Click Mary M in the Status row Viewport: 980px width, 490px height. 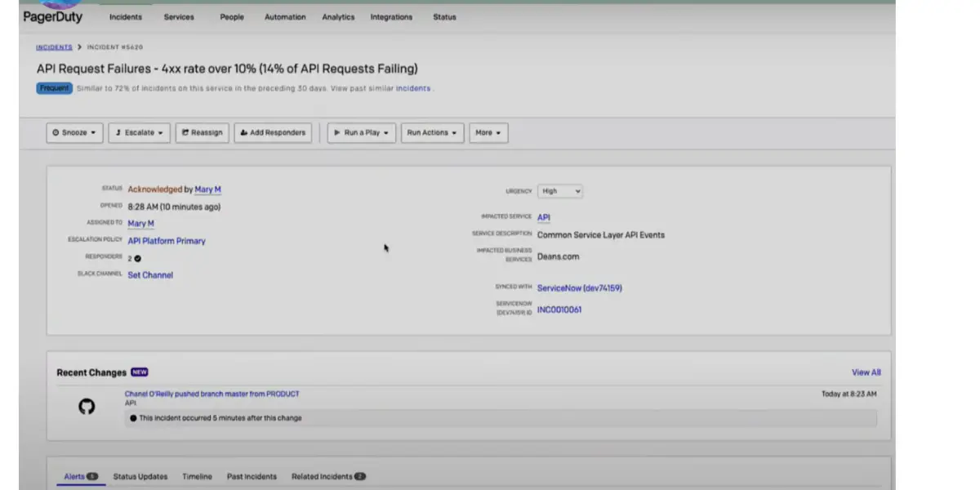coord(207,189)
